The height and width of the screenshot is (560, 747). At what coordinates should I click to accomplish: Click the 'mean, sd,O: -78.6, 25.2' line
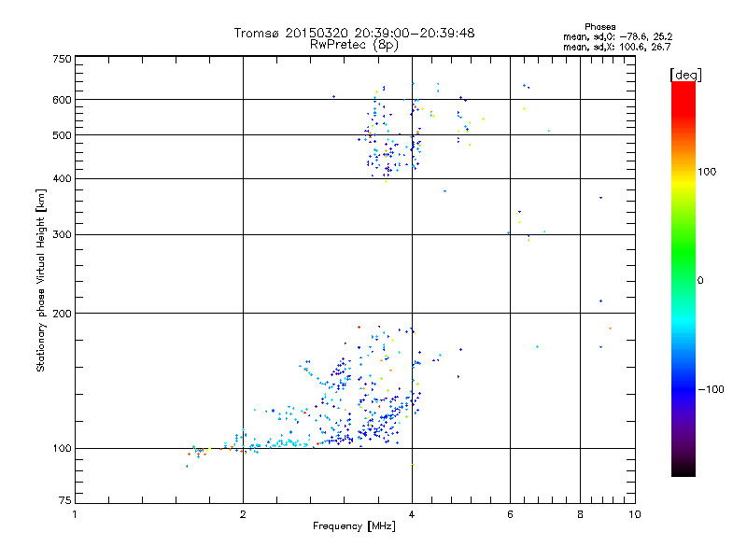[x=617, y=36]
